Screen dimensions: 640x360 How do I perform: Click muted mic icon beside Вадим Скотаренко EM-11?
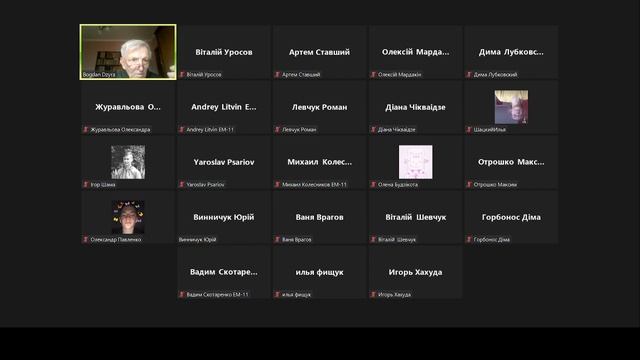pos(182,295)
